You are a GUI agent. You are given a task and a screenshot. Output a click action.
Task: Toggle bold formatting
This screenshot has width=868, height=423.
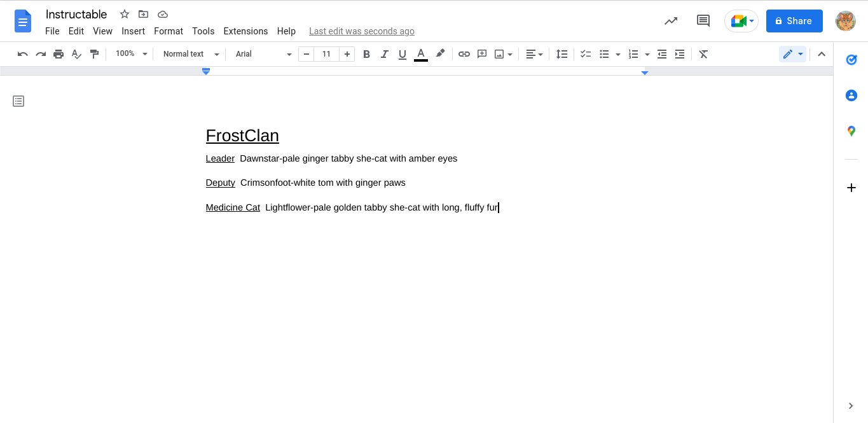[366, 54]
